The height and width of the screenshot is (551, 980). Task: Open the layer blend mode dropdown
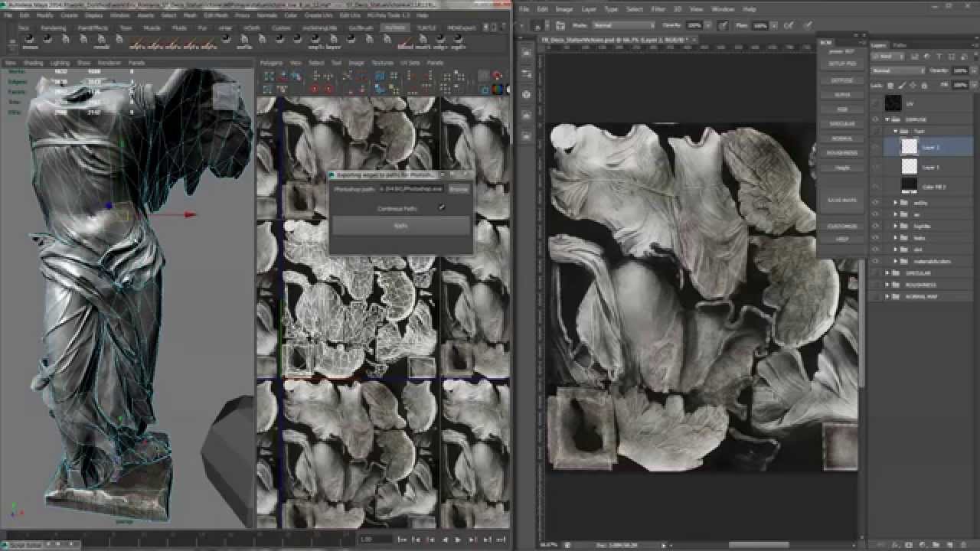[x=898, y=70]
